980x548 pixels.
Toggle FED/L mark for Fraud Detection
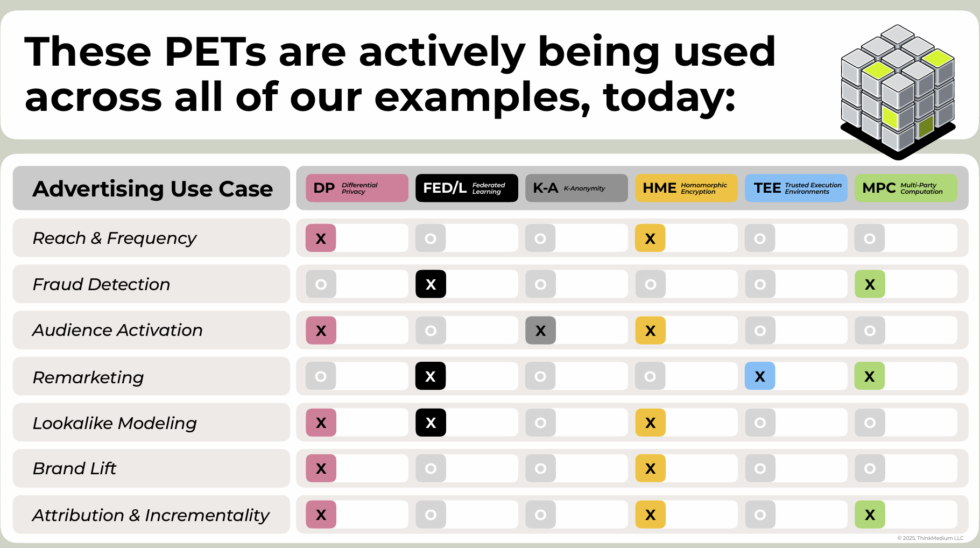(431, 284)
